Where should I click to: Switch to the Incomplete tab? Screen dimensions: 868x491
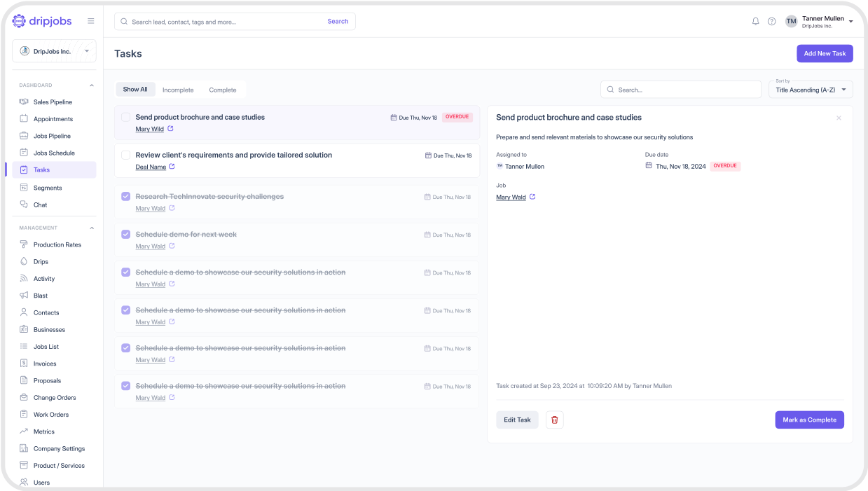click(178, 90)
